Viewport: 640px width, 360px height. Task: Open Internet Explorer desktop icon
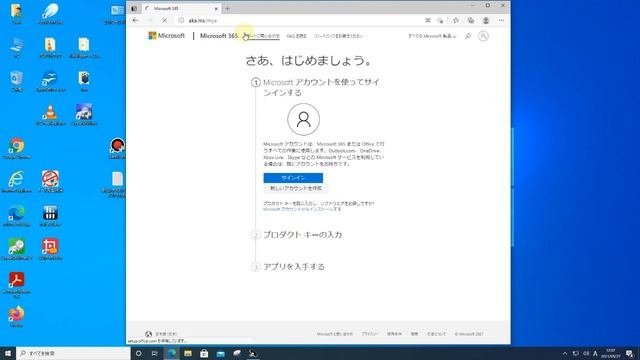(17, 182)
